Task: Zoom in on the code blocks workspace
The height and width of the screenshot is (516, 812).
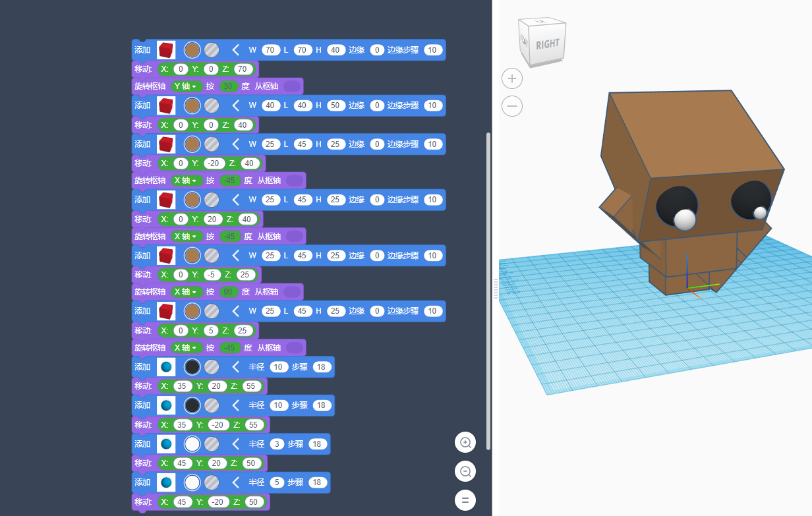Action: coord(465,443)
